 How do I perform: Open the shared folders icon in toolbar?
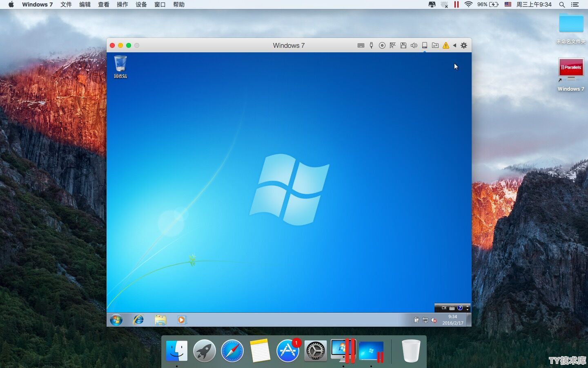pos(435,45)
